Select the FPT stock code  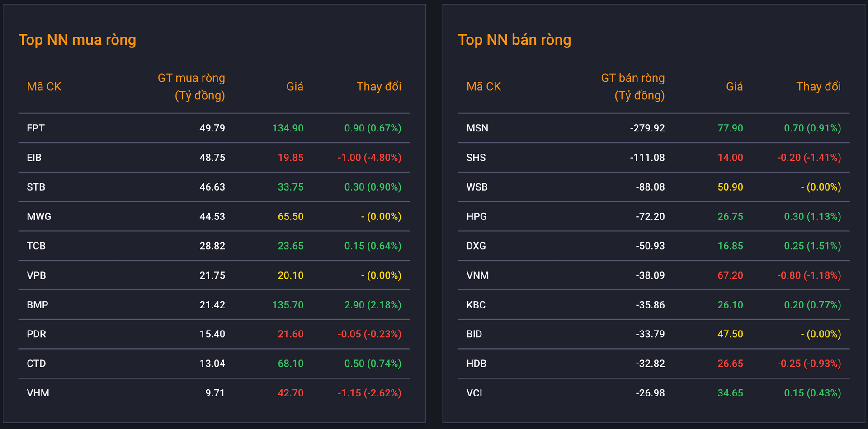(x=36, y=128)
